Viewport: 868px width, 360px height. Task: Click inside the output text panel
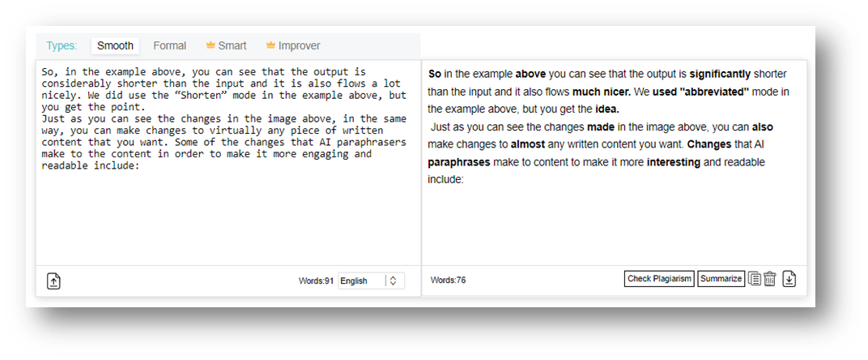(x=615, y=162)
